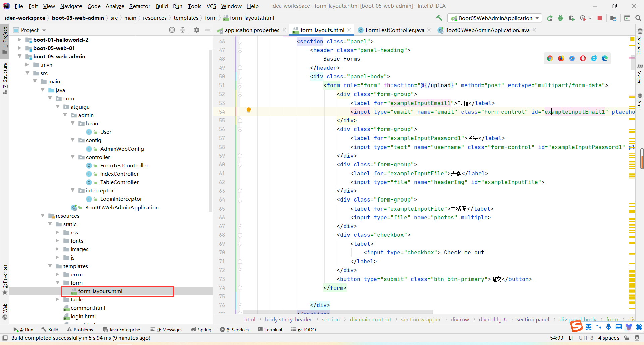The image size is (644, 345).
Task: Start debugging with the green bug icon
Action: 560,18
